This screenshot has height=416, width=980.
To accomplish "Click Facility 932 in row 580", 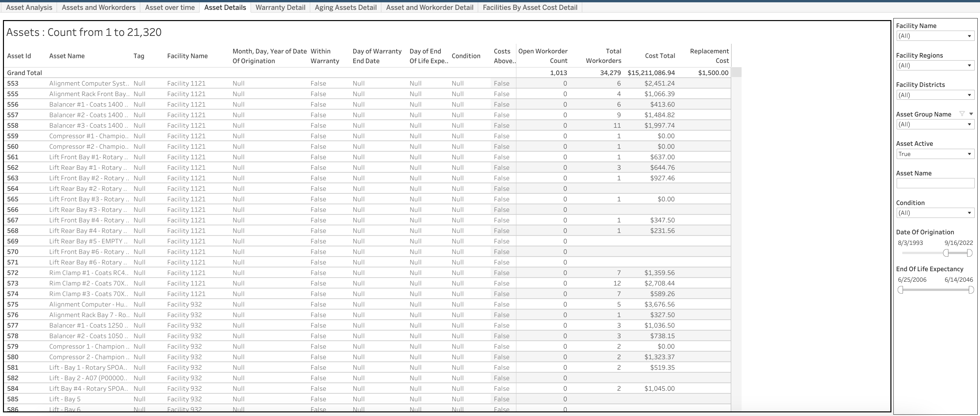I will tap(184, 357).
